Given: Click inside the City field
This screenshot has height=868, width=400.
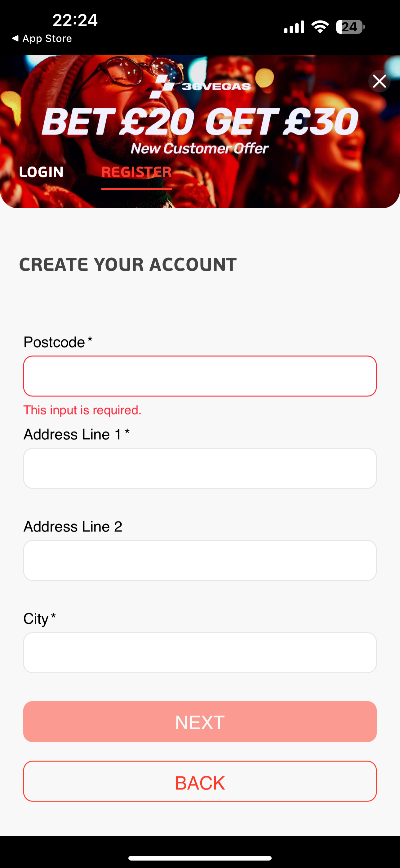Looking at the screenshot, I should [x=200, y=652].
